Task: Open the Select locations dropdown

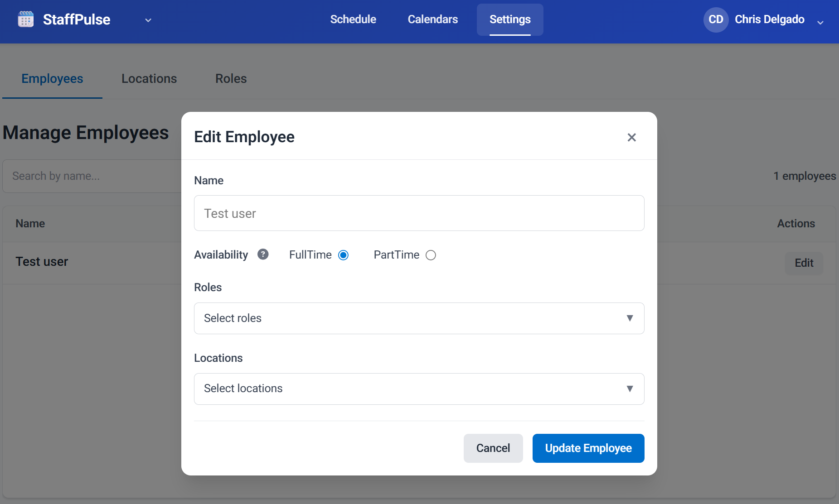Action: (419, 389)
